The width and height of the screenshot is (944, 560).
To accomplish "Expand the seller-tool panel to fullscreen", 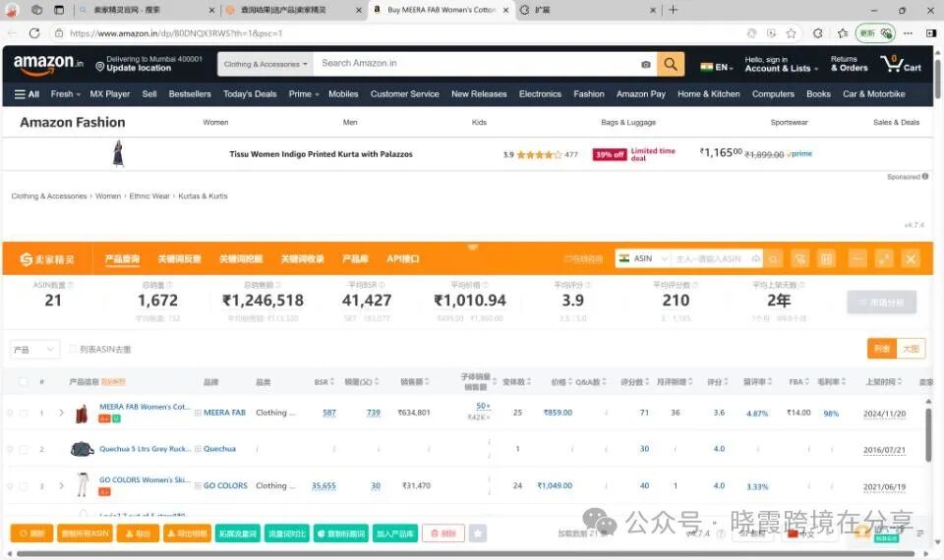I will [x=884, y=258].
